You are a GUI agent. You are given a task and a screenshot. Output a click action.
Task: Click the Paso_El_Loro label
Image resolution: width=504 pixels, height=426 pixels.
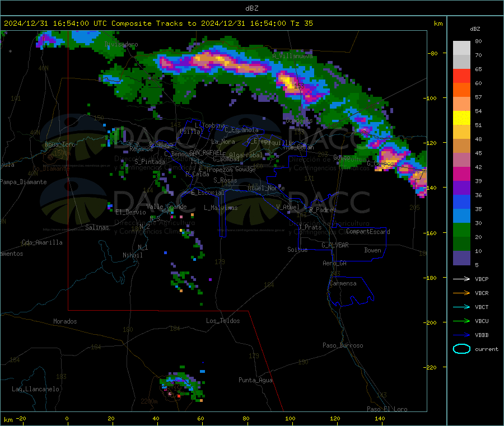click(387, 409)
